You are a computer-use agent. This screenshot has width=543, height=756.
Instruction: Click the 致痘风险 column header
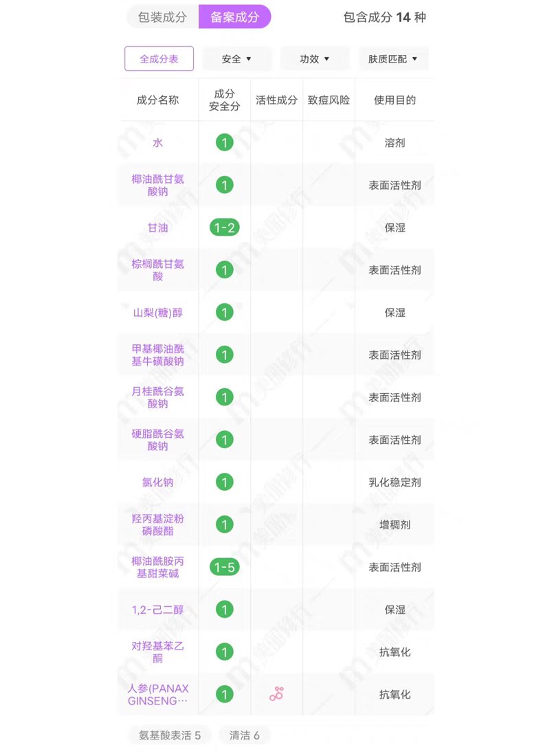[x=329, y=100]
